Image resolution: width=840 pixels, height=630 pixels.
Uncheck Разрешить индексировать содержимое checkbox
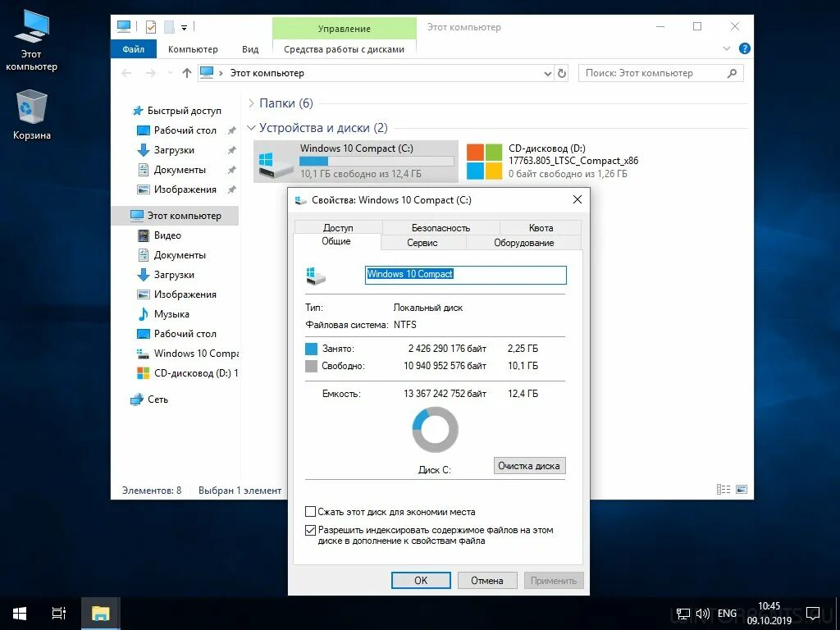(x=310, y=531)
